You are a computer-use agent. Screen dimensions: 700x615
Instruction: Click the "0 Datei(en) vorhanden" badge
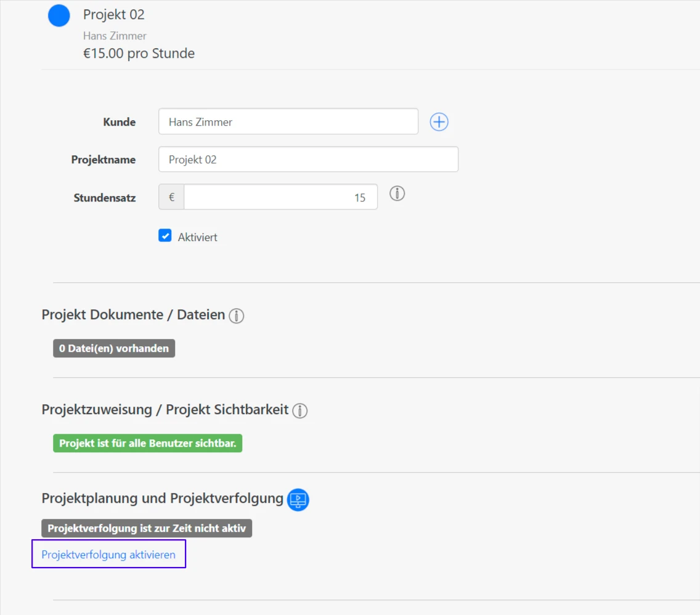[114, 349]
